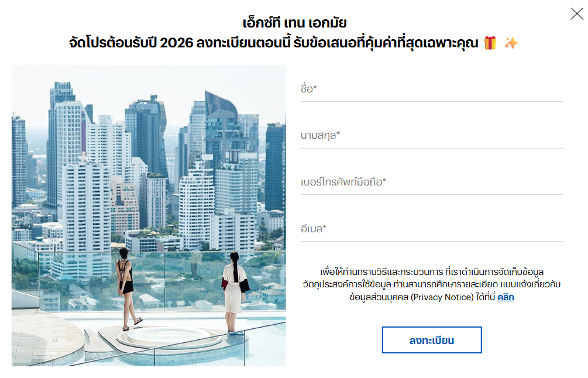
Task: Click the Privacy Notice paragraph text
Action: pyautogui.click(x=432, y=284)
